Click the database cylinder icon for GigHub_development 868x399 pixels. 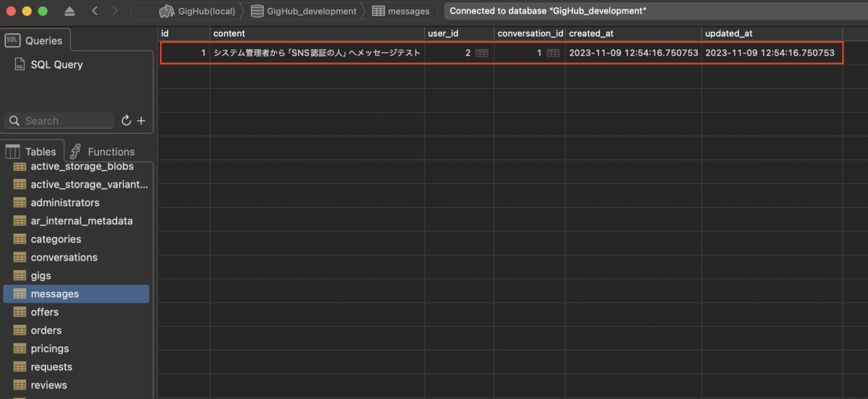click(x=257, y=11)
